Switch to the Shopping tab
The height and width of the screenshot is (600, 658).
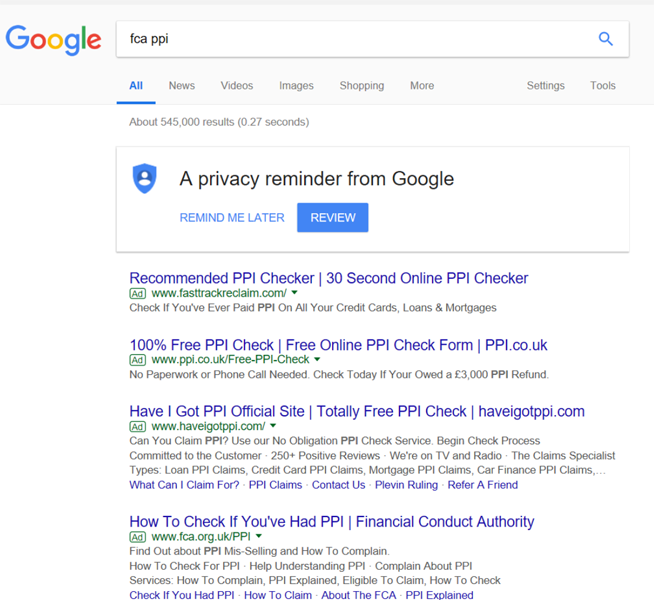tap(362, 86)
